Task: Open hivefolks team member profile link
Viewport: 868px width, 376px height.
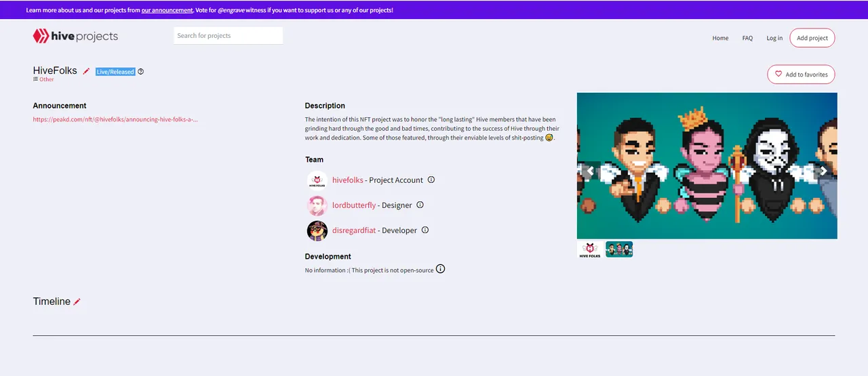Action: 348,180
